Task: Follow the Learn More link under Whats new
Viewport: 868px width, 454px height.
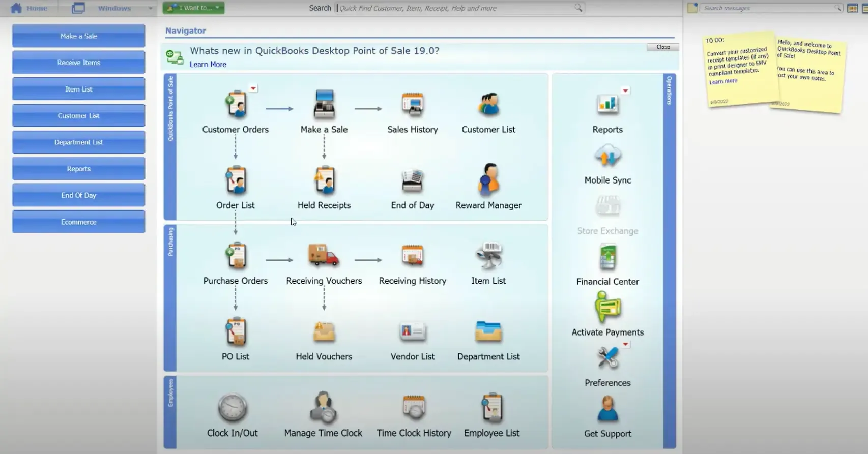Action: 208,65
